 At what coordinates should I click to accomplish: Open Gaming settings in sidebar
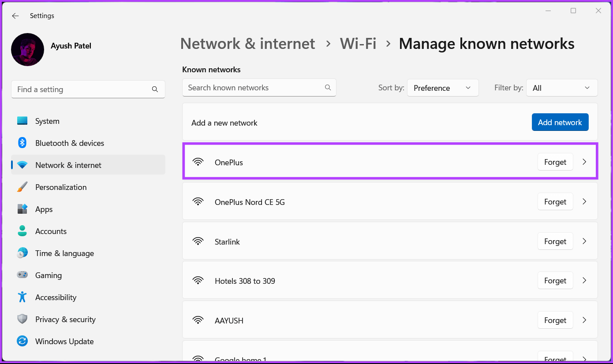88,275
